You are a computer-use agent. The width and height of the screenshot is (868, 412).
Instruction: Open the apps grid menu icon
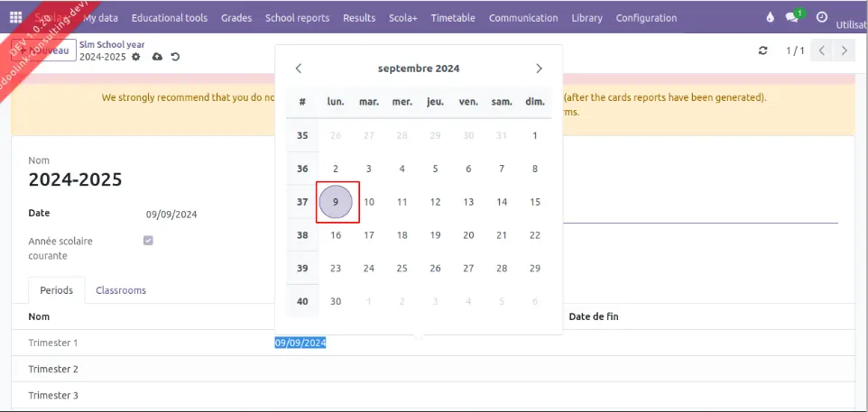(15, 18)
